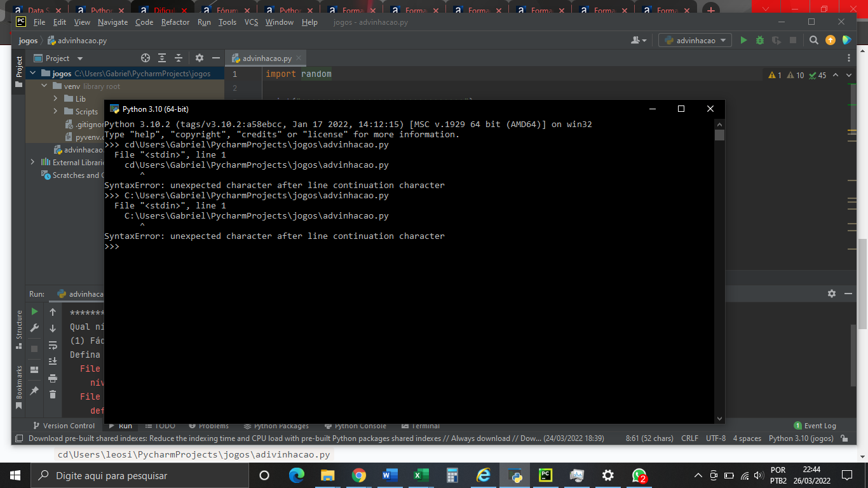This screenshot has height=488, width=868.
Task: Open PyCharm from the Windows taskbar
Action: pyautogui.click(x=545, y=475)
